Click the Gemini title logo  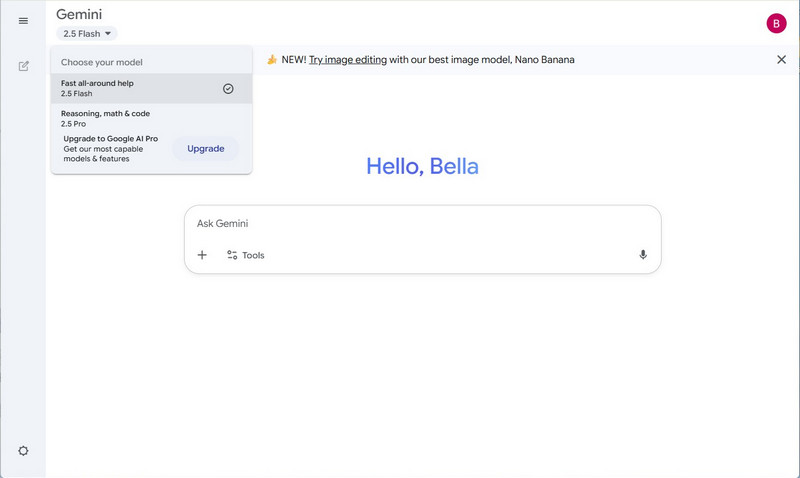click(x=79, y=14)
